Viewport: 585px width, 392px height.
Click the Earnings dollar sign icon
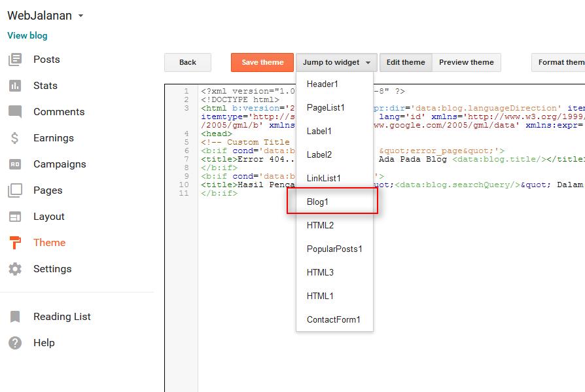click(x=14, y=138)
